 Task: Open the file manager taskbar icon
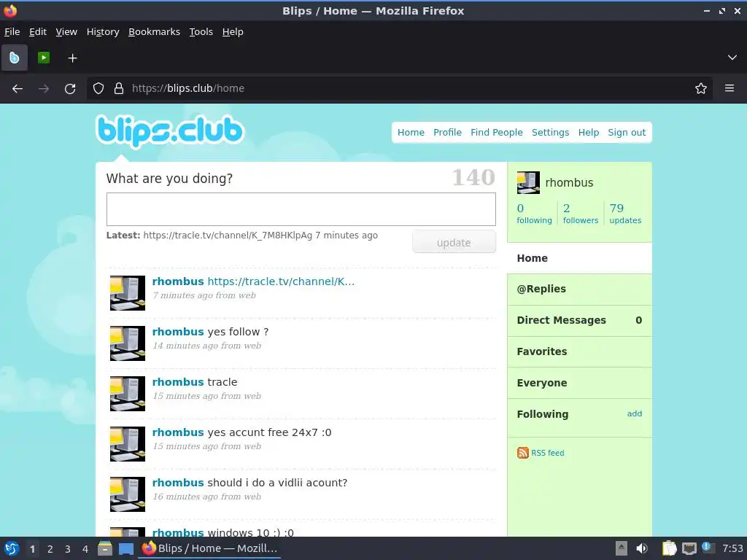point(105,548)
